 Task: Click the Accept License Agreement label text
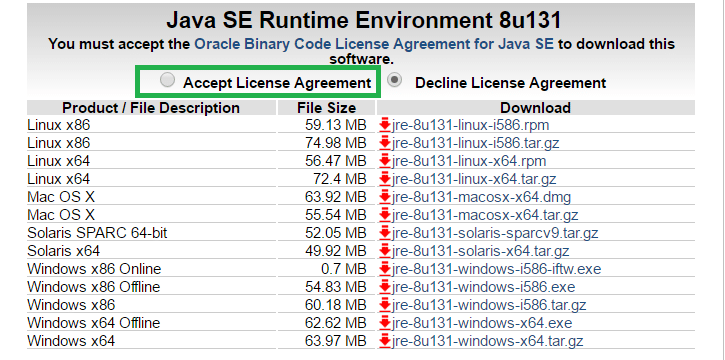pos(277,83)
